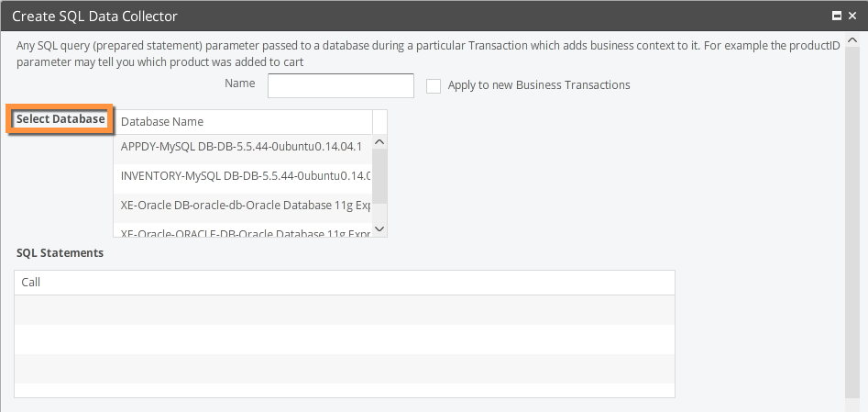Select second empty SQL Statements row
Image resolution: width=868 pixels, height=412 pixels.
point(345,340)
